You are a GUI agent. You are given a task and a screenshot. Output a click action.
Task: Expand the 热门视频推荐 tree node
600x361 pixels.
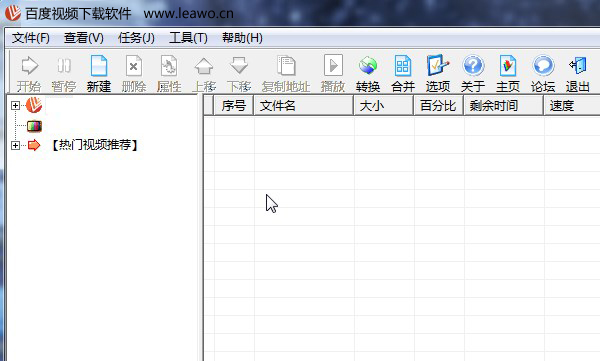(x=15, y=145)
